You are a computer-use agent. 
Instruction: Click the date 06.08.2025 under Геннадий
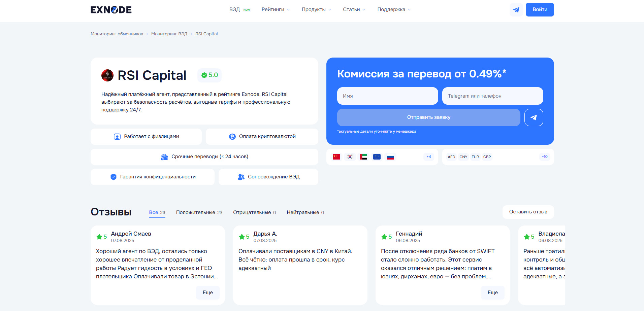[408, 241]
